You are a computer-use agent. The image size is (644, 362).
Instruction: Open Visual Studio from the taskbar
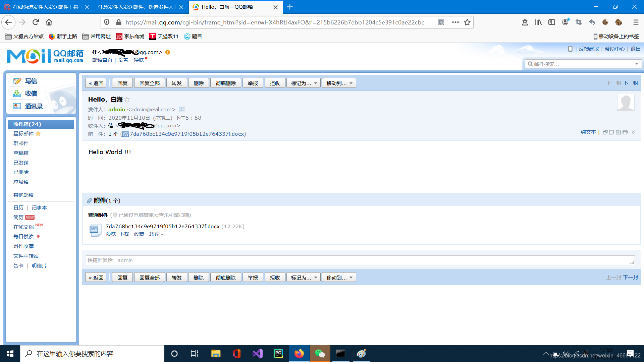[258, 354]
